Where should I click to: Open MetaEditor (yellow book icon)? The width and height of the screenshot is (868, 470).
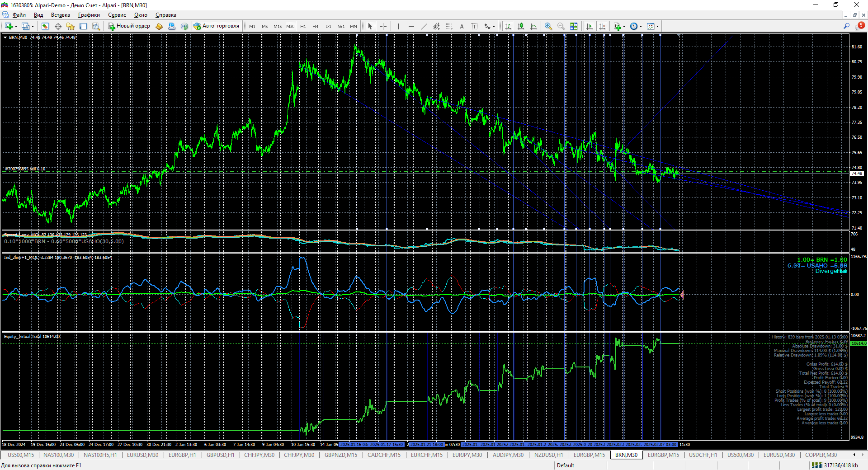click(159, 26)
